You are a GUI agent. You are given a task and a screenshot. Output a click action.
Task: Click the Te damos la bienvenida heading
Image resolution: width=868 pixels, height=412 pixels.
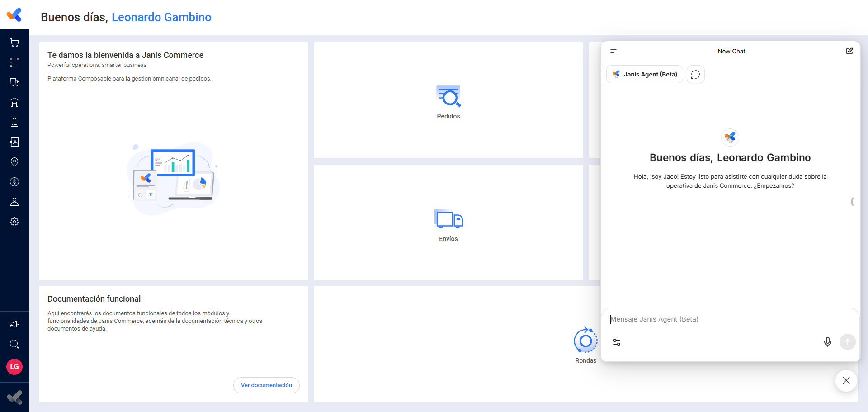tap(125, 55)
